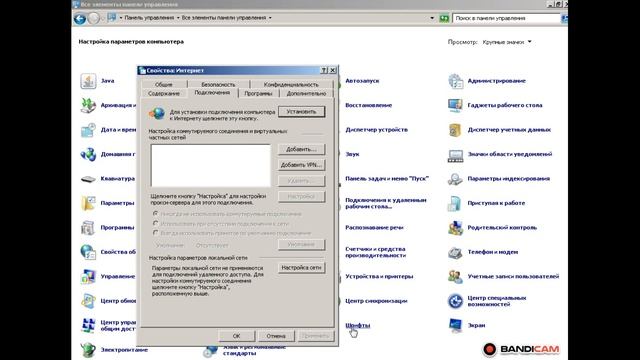Viewport: 640px width, 360px height.
Task: Open the Распознавание речи link
Action: pos(374,228)
